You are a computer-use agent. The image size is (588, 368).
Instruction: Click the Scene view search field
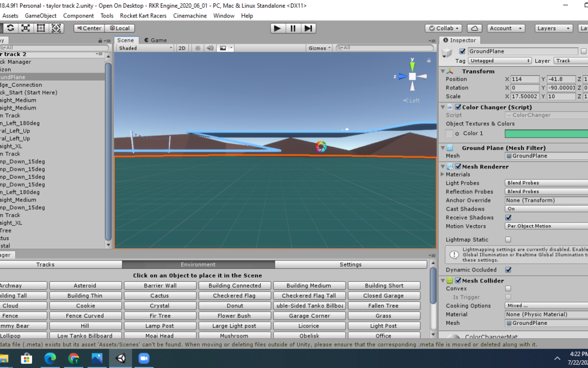385,48
